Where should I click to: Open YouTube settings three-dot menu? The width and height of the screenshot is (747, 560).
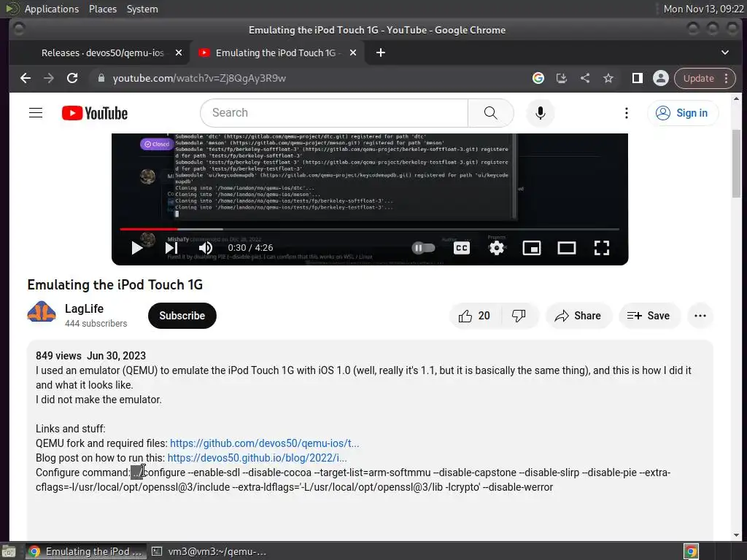click(627, 113)
